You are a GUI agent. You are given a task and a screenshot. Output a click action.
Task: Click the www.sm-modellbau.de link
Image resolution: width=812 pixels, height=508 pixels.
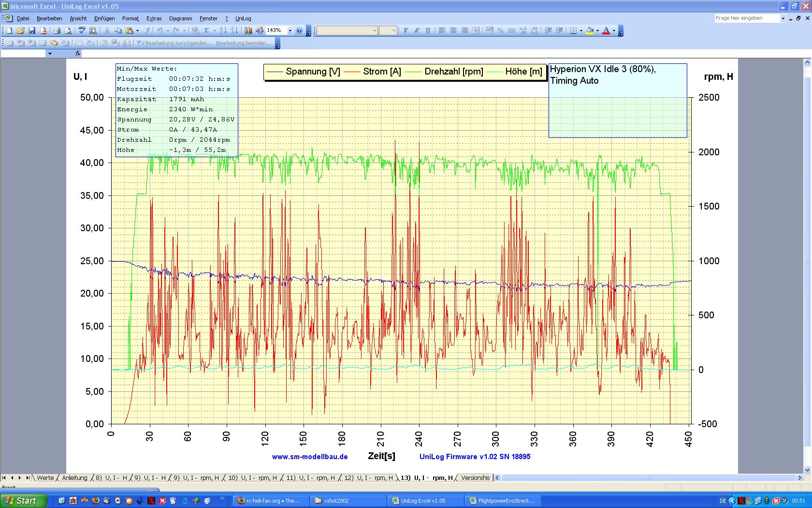pyautogui.click(x=310, y=456)
